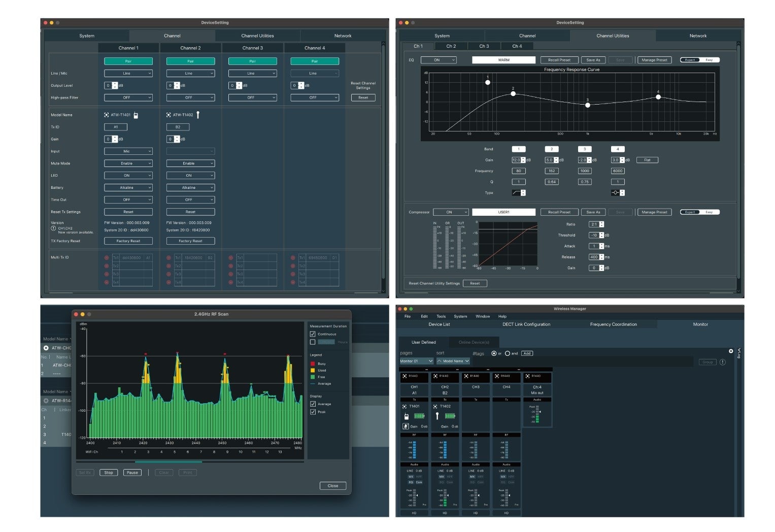Identify the R1440 receiver above CH3
This screenshot has height=532, width=775.
[x=465, y=376]
